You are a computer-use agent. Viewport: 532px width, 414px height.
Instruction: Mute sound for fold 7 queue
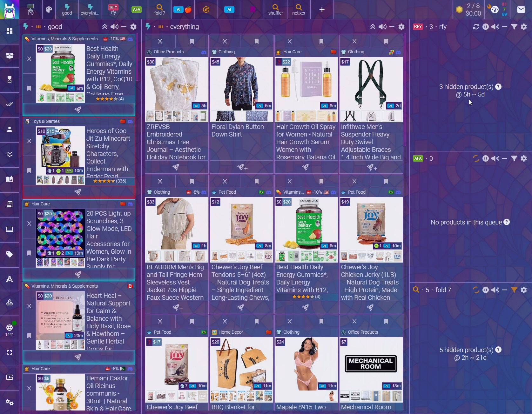click(x=495, y=290)
